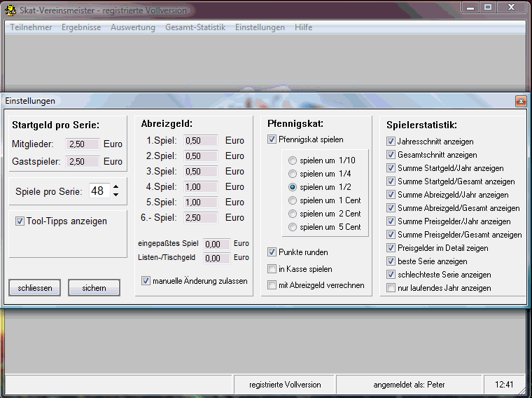Click 'angemeldet als: Peter' status entry

point(409,385)
